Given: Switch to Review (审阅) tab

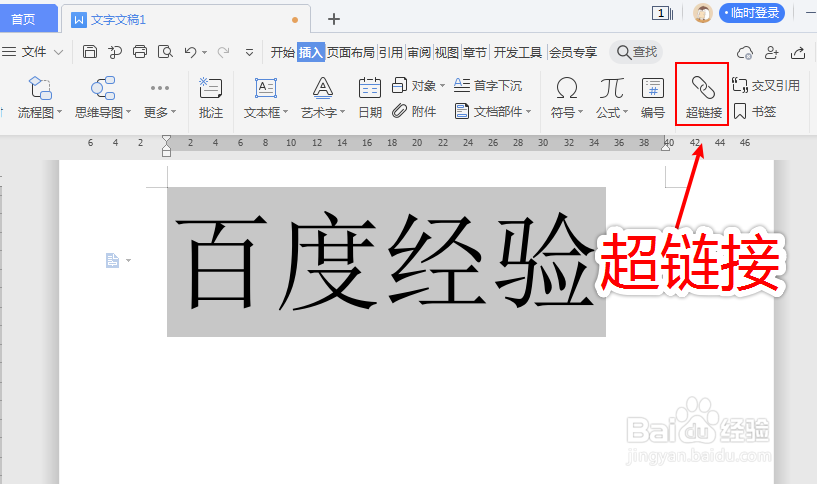Looking at the screenshot, I should coord(418,52).
